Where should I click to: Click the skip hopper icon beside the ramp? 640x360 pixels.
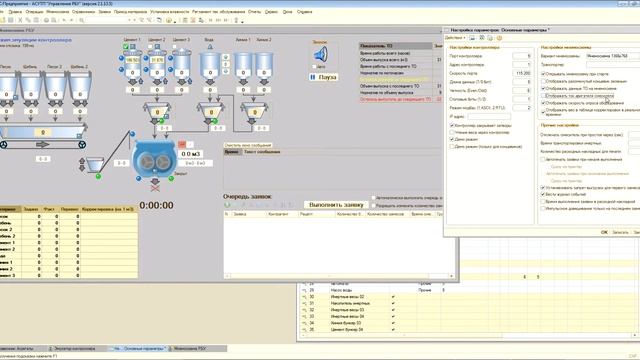point(95,164)
